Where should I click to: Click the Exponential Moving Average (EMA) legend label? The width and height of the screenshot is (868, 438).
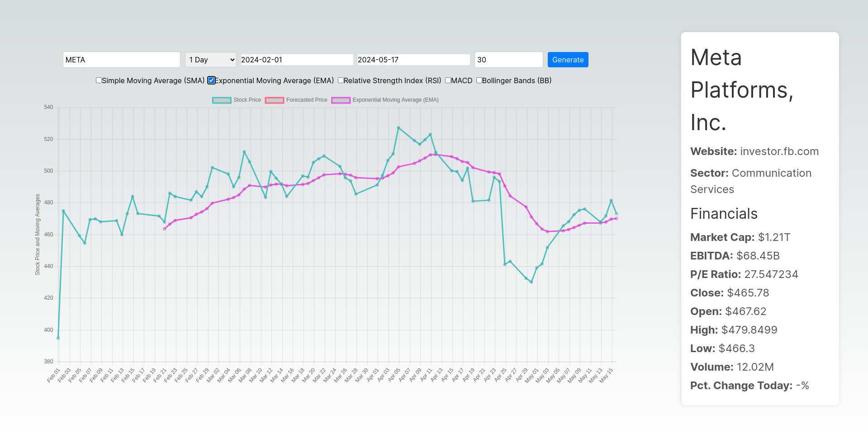[396, 100]
